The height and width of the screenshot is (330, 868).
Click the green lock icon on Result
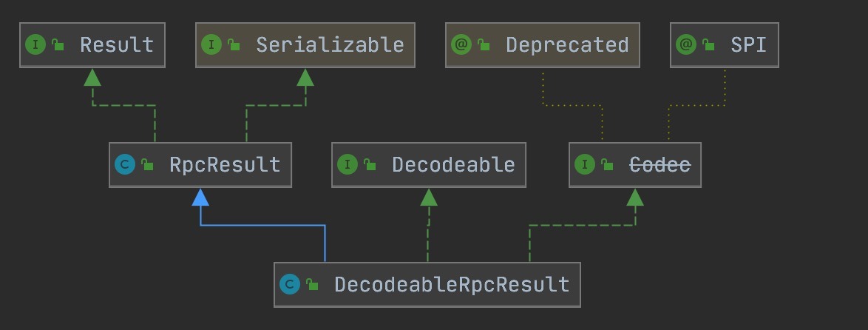pos(58,46)
